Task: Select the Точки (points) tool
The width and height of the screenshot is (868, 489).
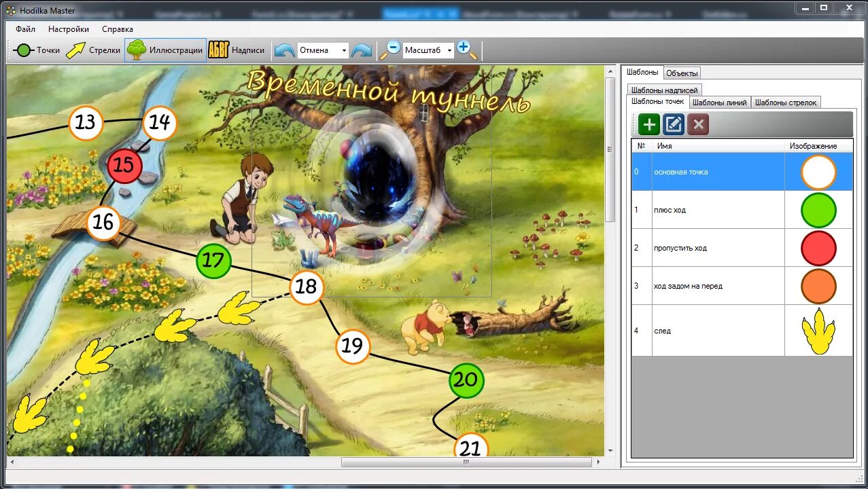Action: [37, 50]
